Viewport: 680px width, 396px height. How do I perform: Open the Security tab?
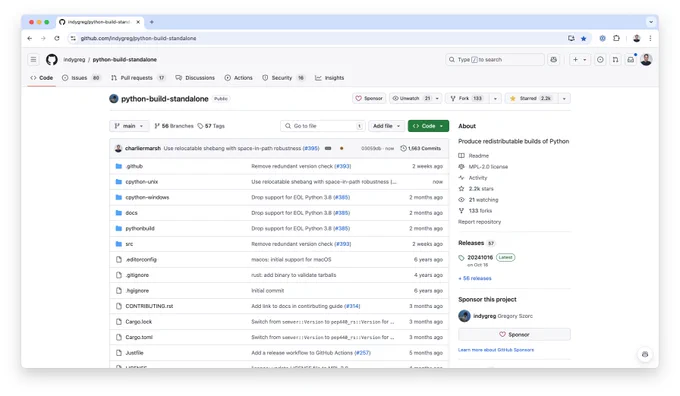284,78
